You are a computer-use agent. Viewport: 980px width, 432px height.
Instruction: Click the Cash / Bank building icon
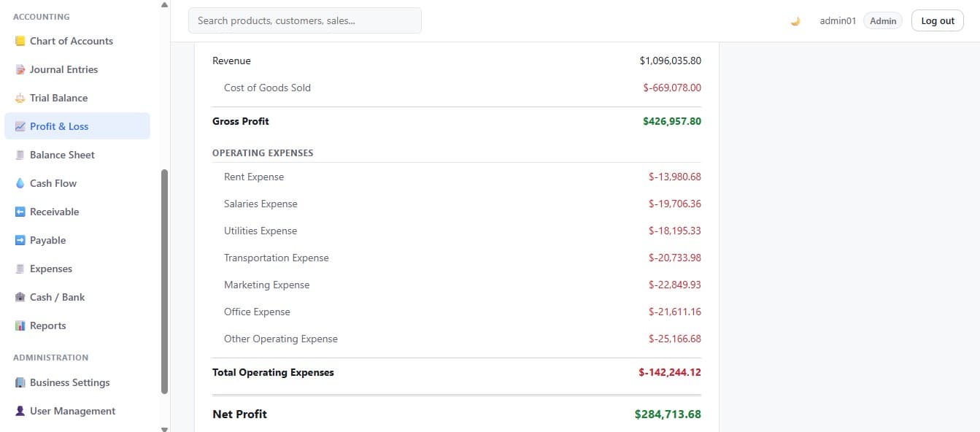click(20, 297)
